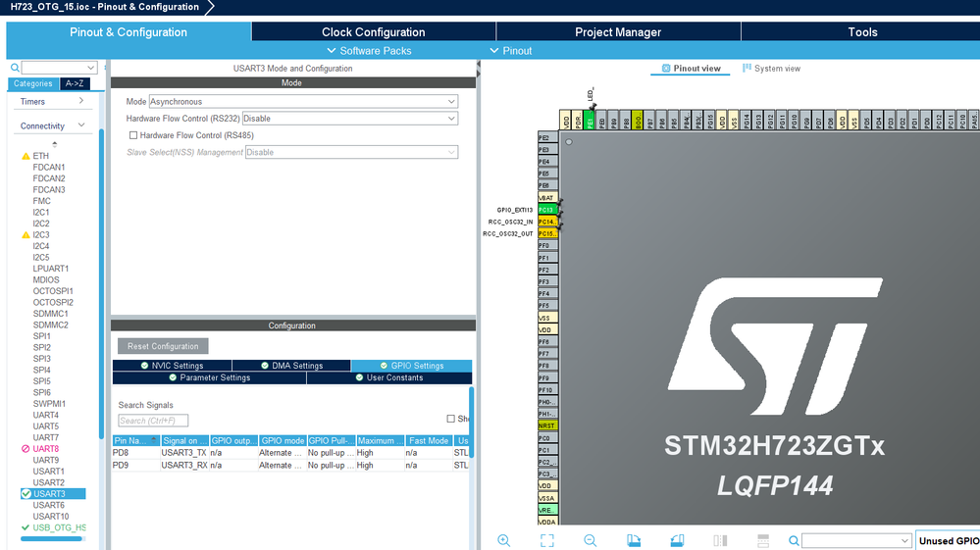Select the PD8 USART3_TX row

point(290,453)
